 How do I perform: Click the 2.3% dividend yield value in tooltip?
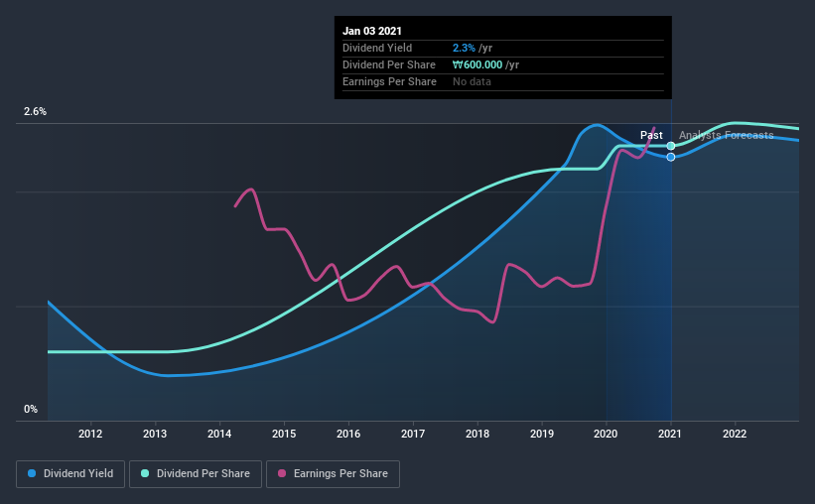pyautogui.click(x=464, y=48)
